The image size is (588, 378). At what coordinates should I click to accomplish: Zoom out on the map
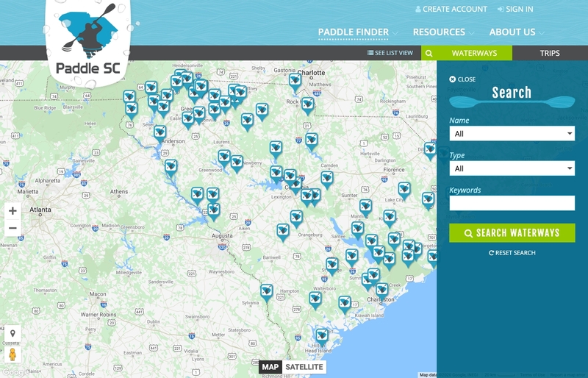tap(12, 228)
